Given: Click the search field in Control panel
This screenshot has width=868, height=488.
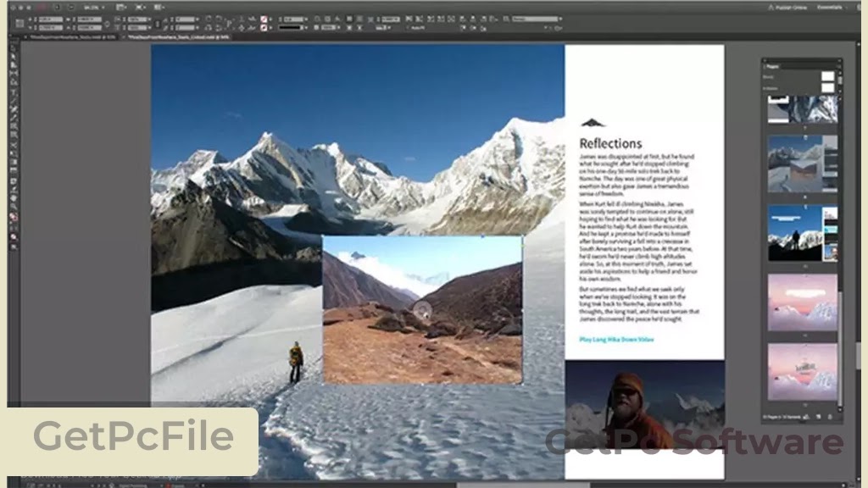Looking at the screenshot, I should (537, 19).
